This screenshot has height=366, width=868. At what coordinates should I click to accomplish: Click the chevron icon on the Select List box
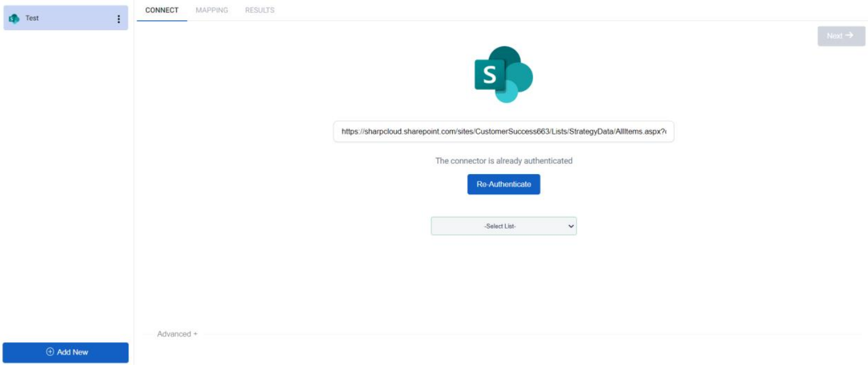pyautogui.click(x=569, y=226)
